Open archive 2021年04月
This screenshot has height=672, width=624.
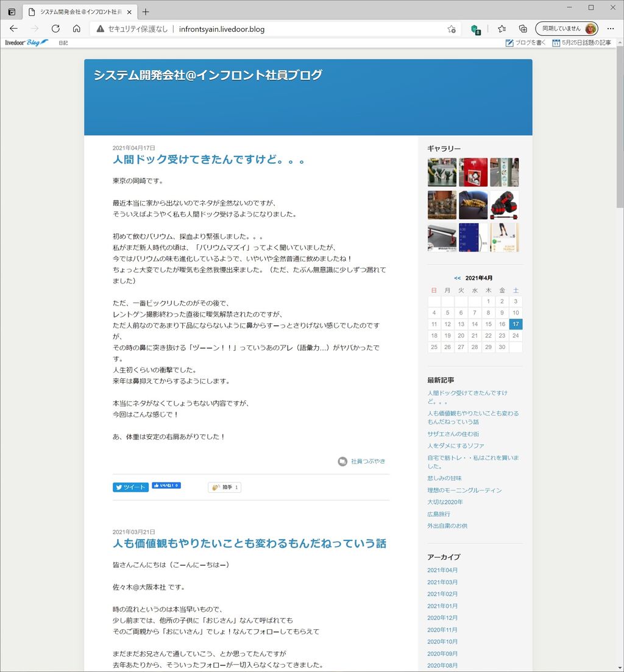coord(442,570)
